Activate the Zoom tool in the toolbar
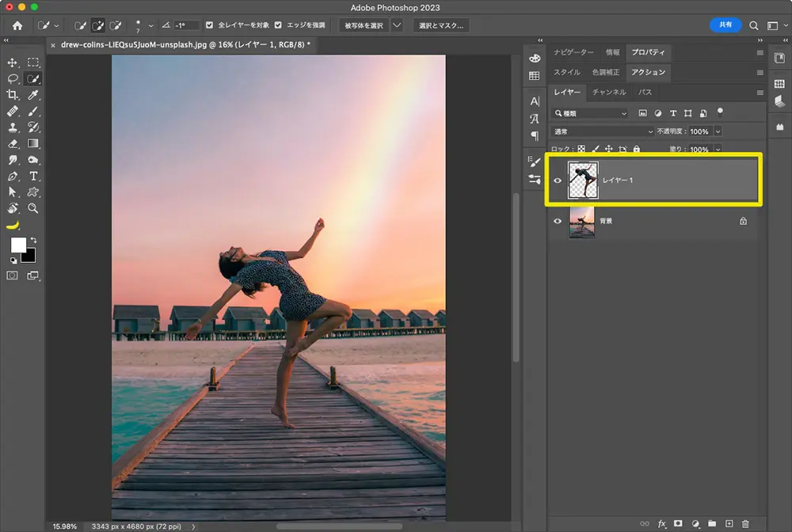Screen dimensions: 792x532 (33, 208)
